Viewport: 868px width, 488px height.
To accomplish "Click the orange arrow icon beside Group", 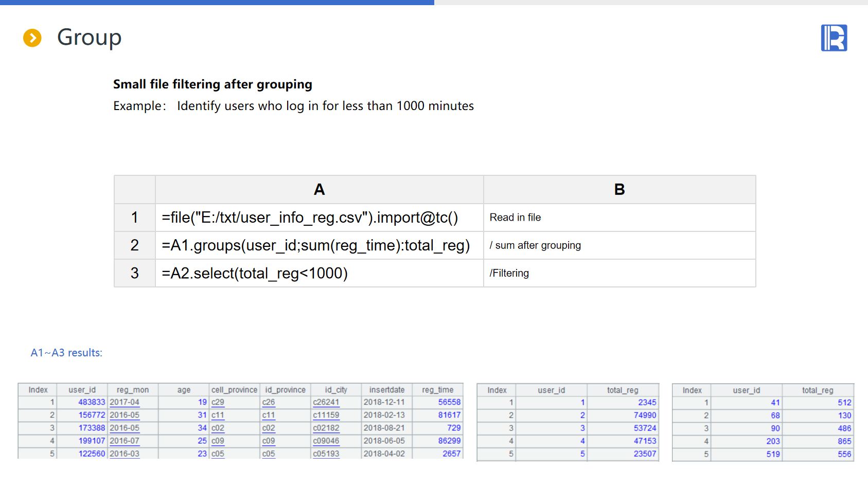I will point(32,38).
